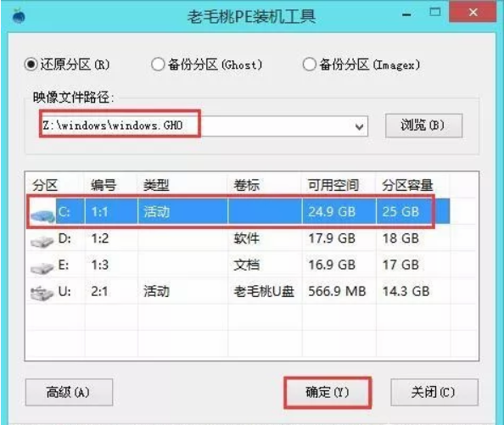Image resolution: width=504 pixels, height=425 pixels.
Task: Select the E: partition label
Action: point(64,265)
